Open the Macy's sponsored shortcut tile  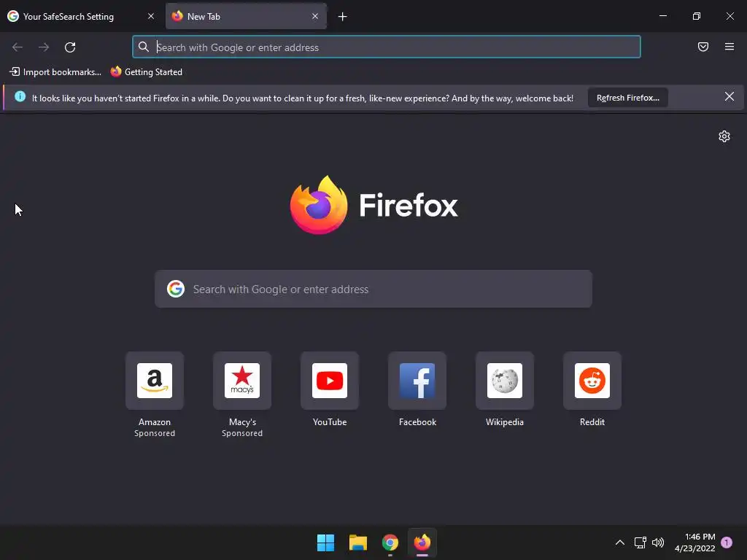click(x=242, y=381)
